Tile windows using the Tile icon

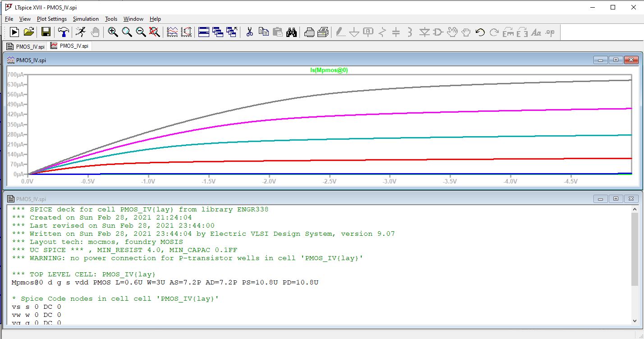click(204, 32)
